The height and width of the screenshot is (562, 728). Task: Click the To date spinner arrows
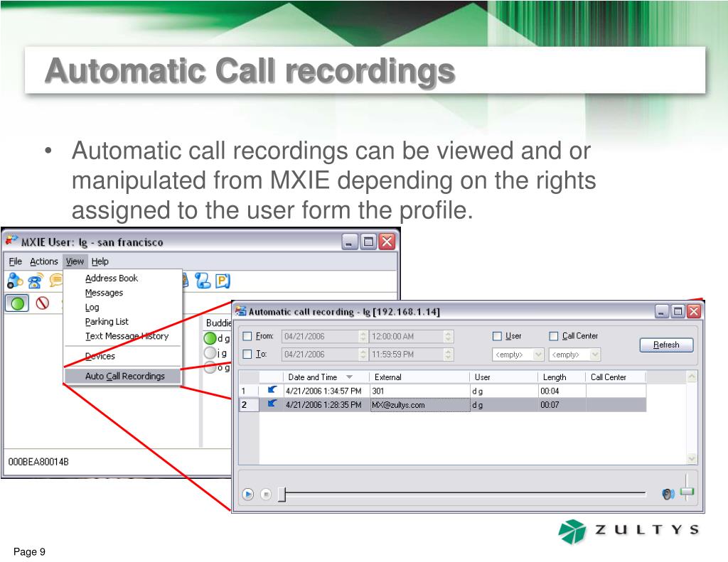click(x=363, y=355)
